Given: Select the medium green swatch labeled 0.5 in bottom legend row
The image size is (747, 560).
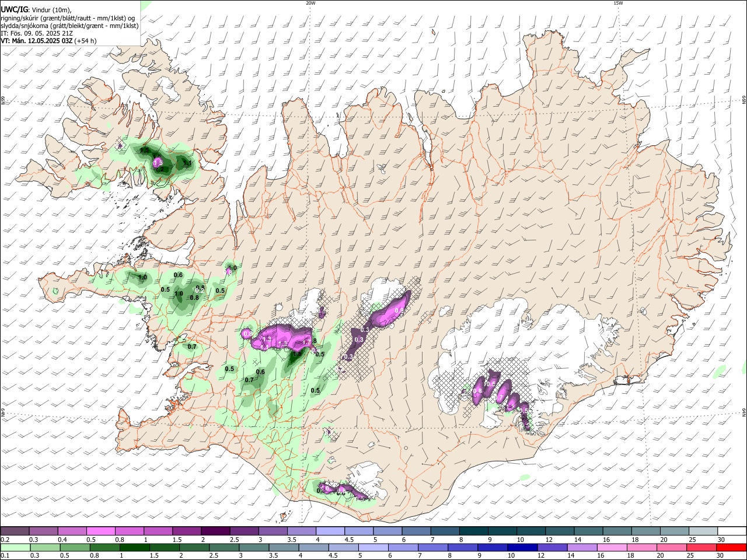Looking at the screenshot, I should pos(75,547).
